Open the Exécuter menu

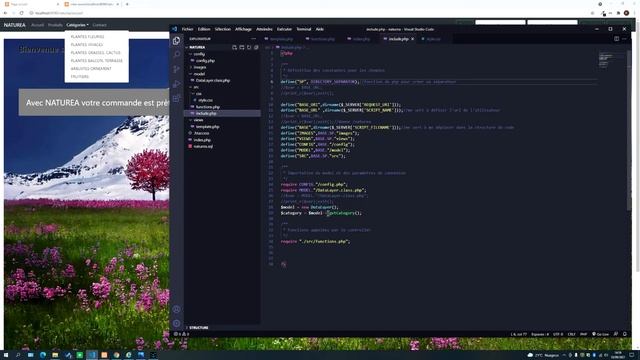[284, 29]
